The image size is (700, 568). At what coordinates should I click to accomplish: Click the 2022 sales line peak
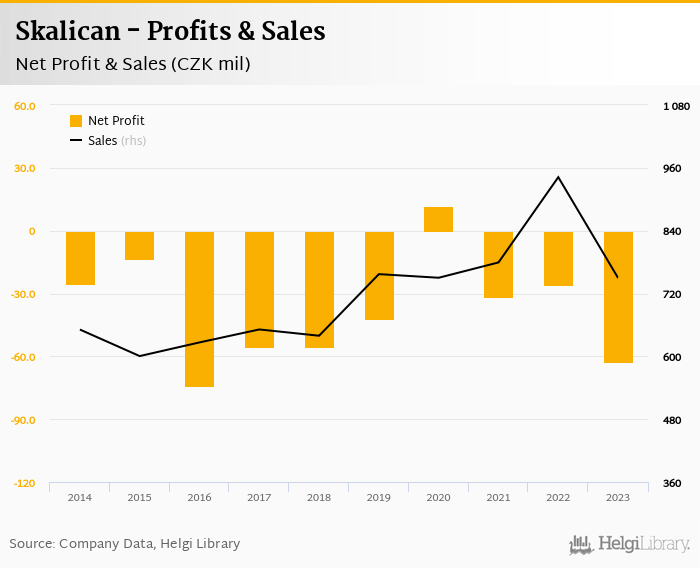[558, 177]
